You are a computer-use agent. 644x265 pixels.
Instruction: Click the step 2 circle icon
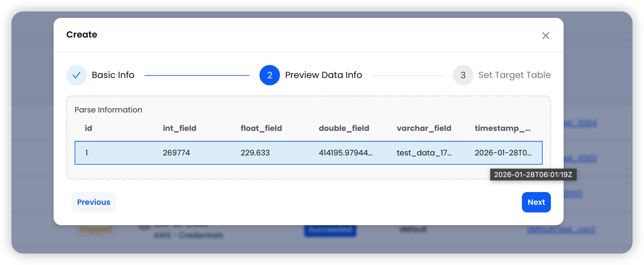tap(269, 75)
